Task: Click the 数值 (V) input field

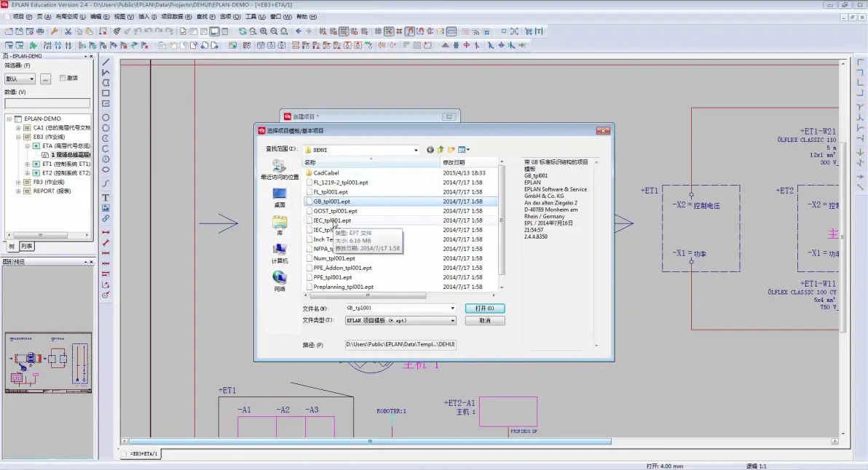Action: [47, 103]
